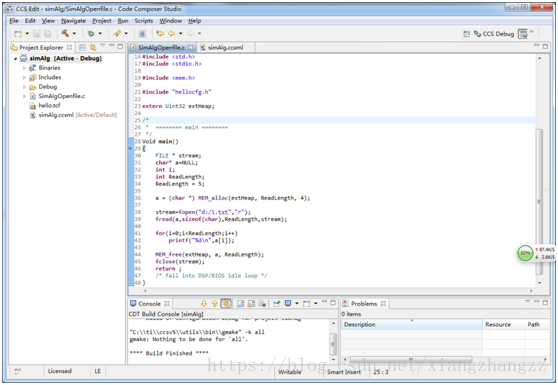Screen dimensions: 558x385
Task: Close the SimAlgOpenfile.c editor tab
Action: [191, 47]
